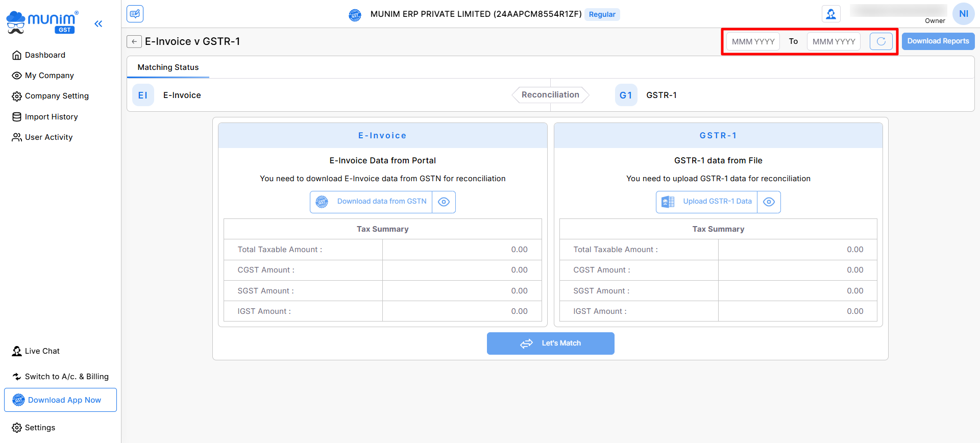Viewport: 980px width, 443px height.
Task: Click GST emblem beside company name
Action: (355, 15)
